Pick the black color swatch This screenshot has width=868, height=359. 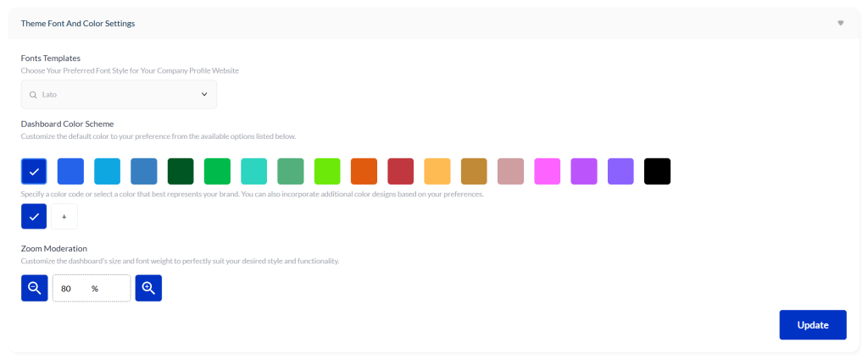coord(657,171)
